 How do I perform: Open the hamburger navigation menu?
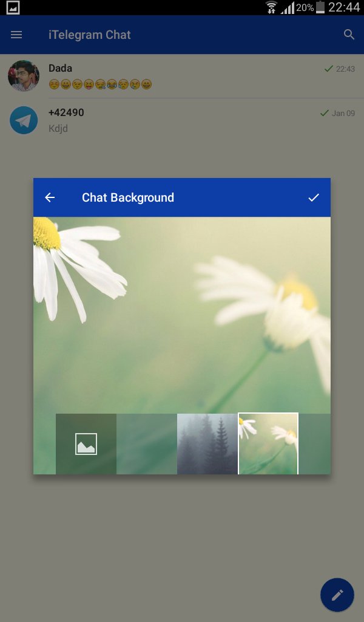pyautogui.click(x=16, y=35)
